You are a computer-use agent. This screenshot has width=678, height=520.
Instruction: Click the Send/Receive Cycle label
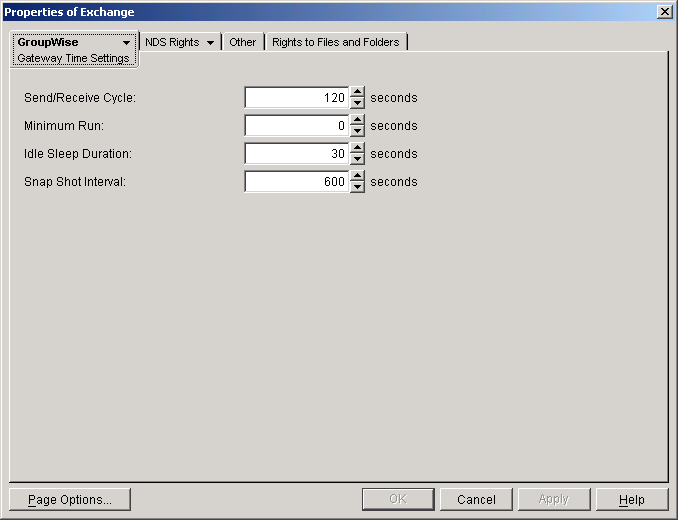click(80, 98)
